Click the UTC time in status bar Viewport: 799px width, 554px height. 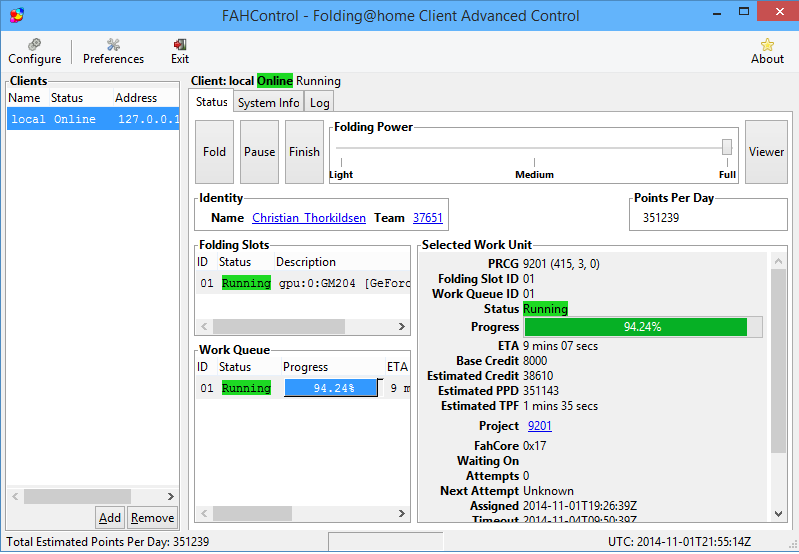(679, 542)
